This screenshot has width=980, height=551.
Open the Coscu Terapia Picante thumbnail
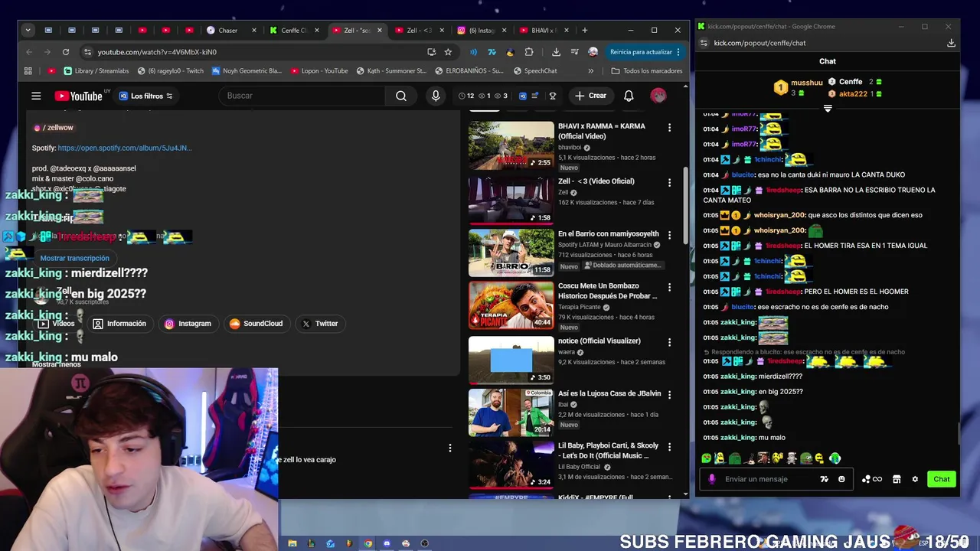(511, 305)
